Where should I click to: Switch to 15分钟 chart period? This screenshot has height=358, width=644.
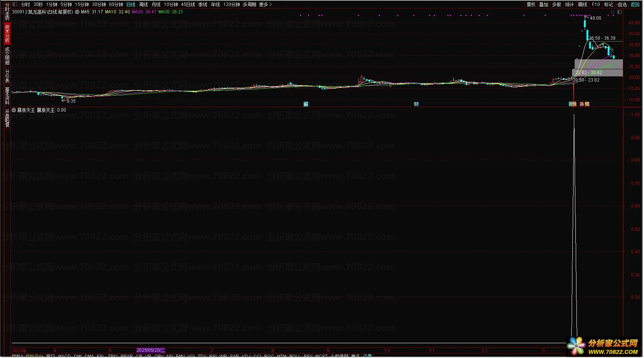coord(82,4)
